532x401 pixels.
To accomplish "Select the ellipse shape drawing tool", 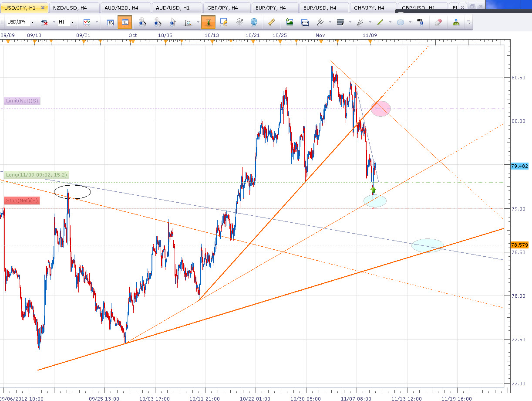I will coord(401,22).
